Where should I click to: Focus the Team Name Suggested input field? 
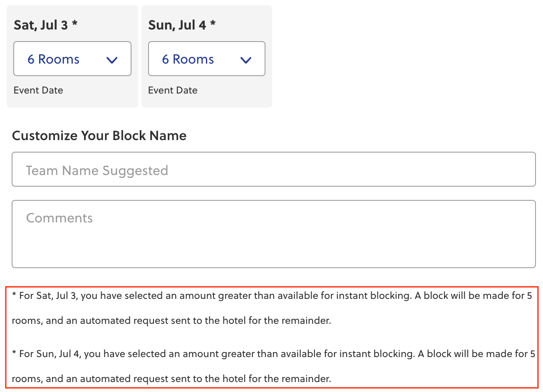tap(273, 169)
